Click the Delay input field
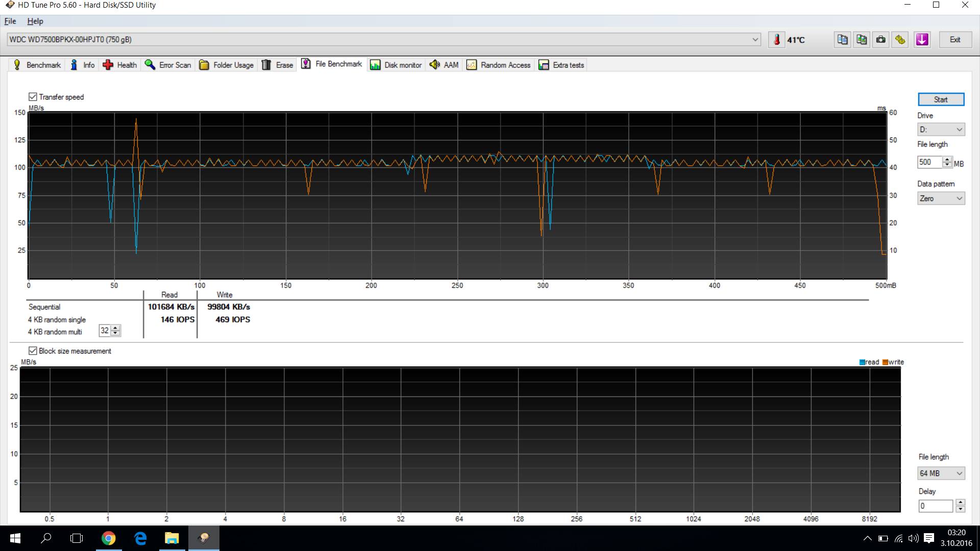The height and width of the screenshot is (551, 980). (936, 506)
